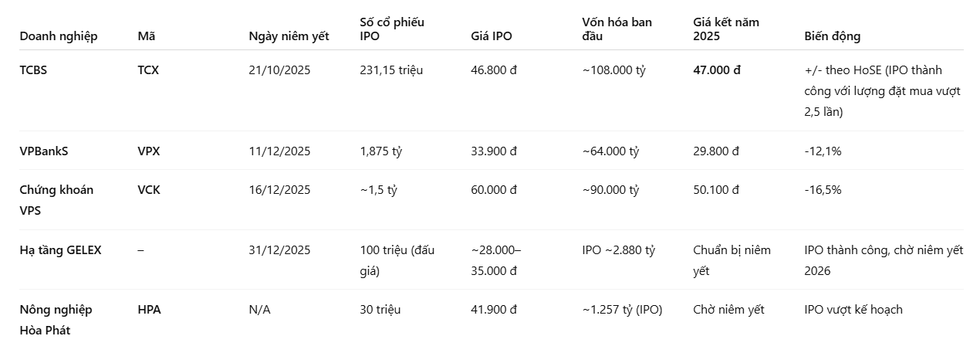Click the -12,1% change value
The image size is (980, 353).
823,151
